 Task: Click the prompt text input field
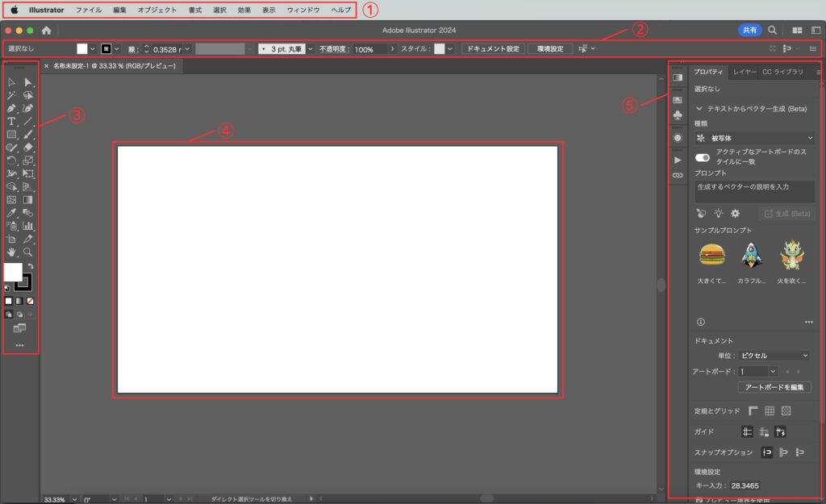(x=754, y=191)
